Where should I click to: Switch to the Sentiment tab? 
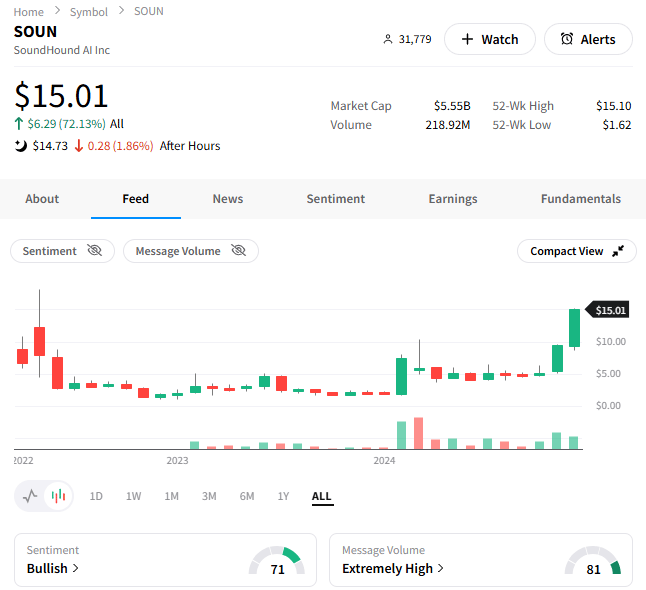(336, 199)
